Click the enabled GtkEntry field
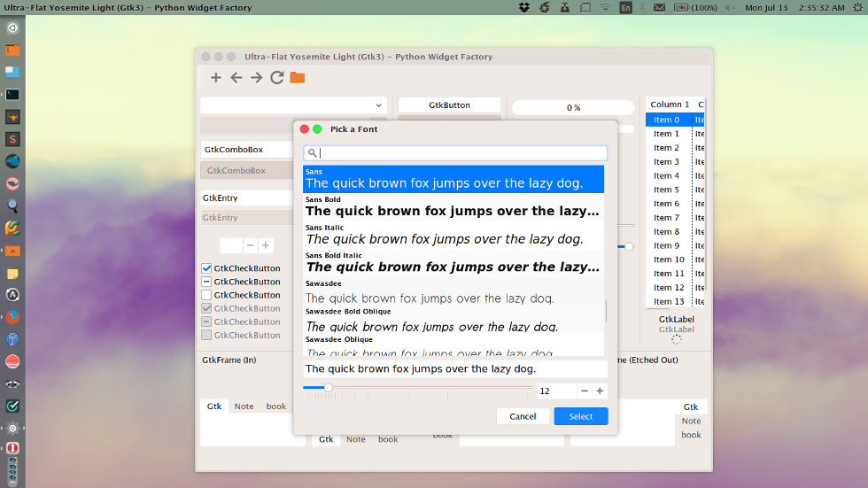Image resolution: width=868 pixels, height=488 pixels. (x=247, y=198)
